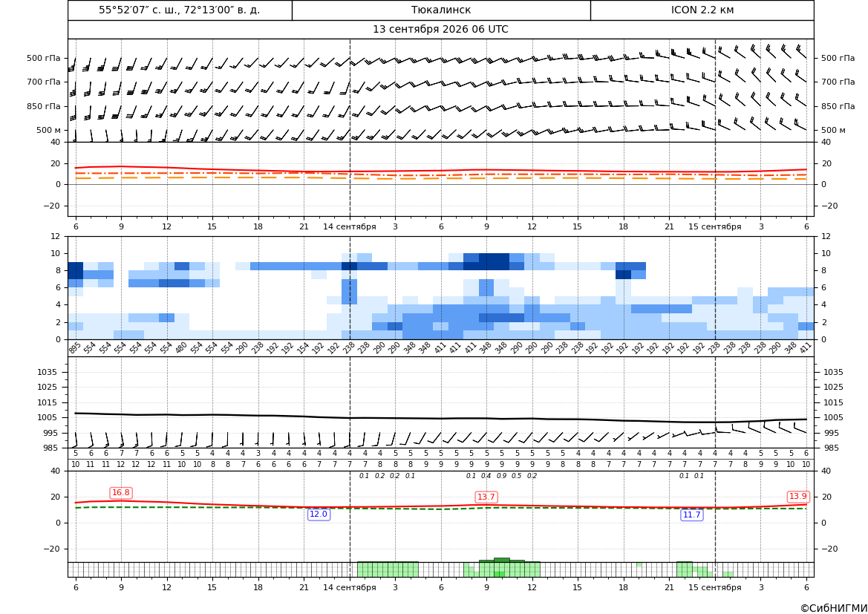Select the ICON 2.2 км model label

click(x=702, y=10)
